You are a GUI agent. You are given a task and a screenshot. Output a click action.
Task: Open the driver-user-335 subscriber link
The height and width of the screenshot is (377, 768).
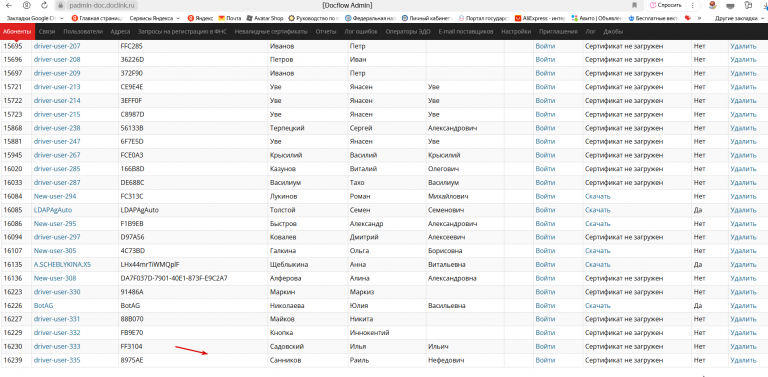pos(57,360)
